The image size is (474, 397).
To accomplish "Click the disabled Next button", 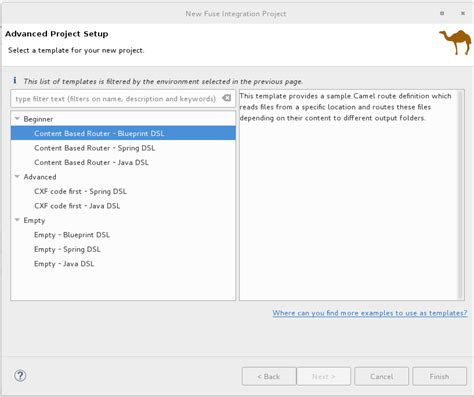I will 323,376.
